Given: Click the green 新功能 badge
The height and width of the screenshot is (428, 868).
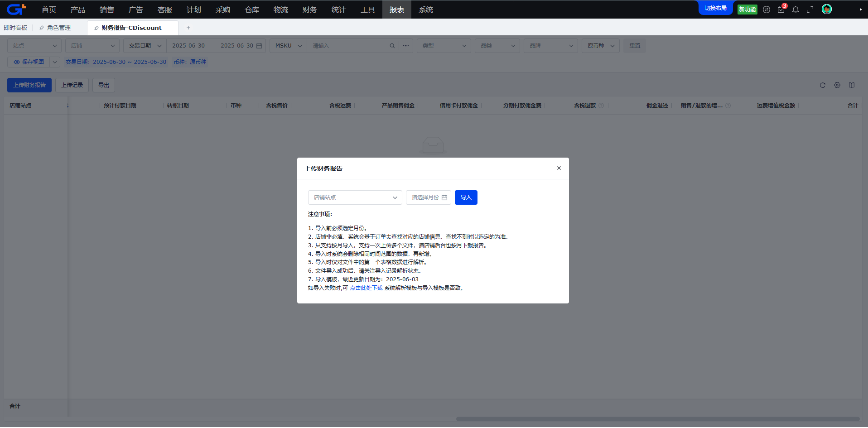Looking at the screenshot, I should point(747,9).
